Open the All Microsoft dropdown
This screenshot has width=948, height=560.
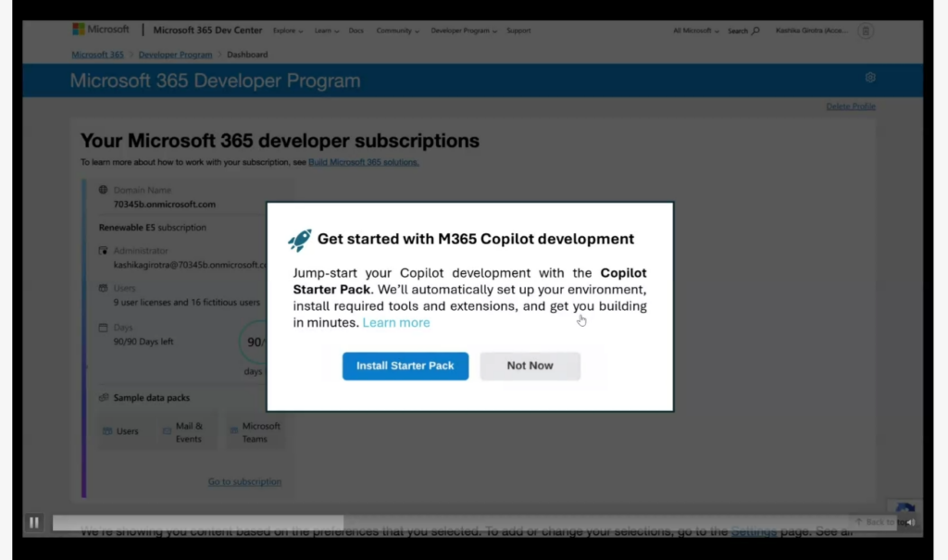pos(695,31)
